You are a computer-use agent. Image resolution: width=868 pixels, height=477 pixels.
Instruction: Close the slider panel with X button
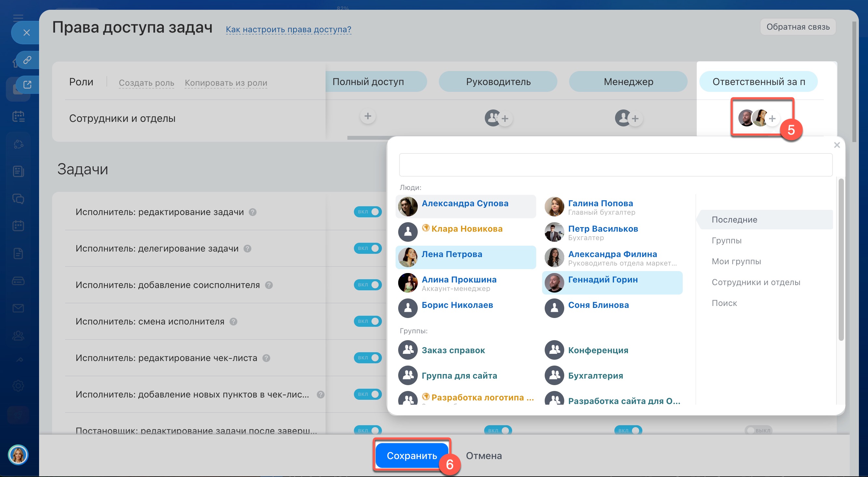(27, 33)
